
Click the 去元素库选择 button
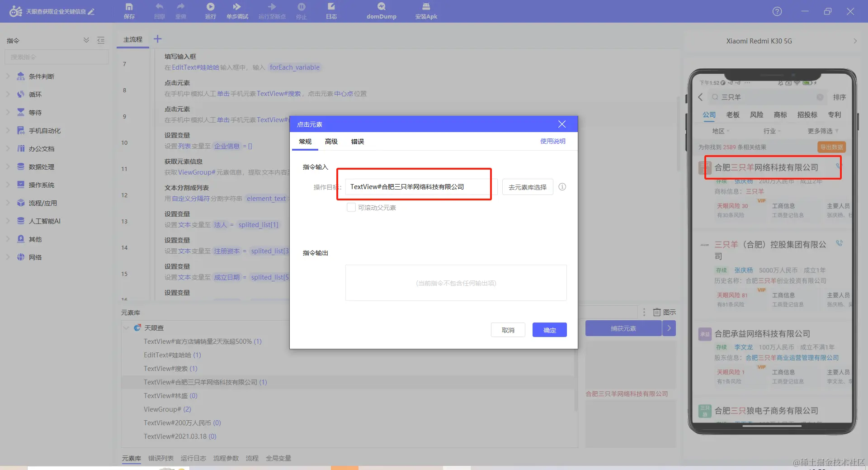528,187
